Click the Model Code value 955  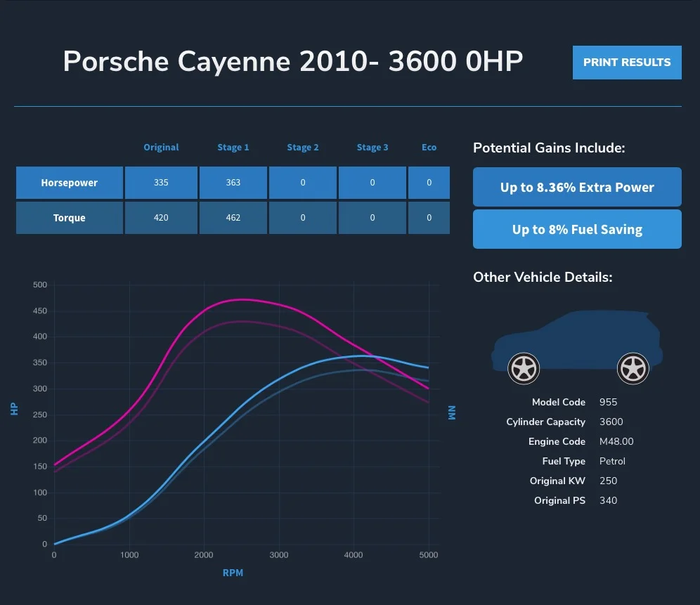pyautogui.click(x=608, y=403)
